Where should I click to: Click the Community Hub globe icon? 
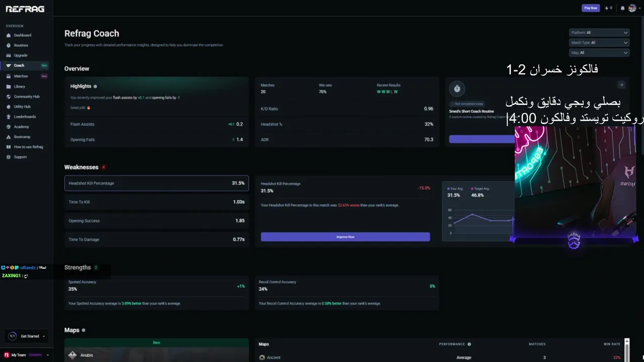(9, 97)
